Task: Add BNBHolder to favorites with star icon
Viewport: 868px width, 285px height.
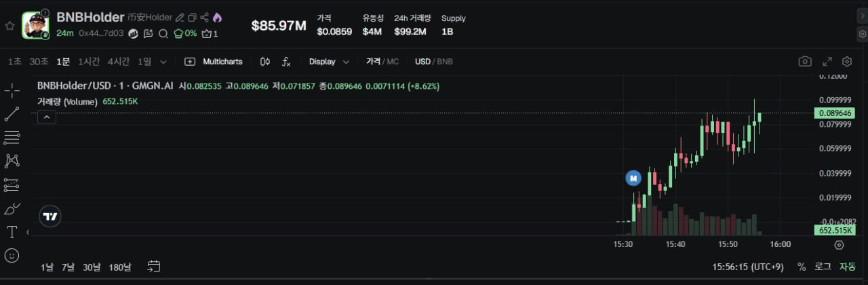Action: pyautogui.click(x=9, y=26)
